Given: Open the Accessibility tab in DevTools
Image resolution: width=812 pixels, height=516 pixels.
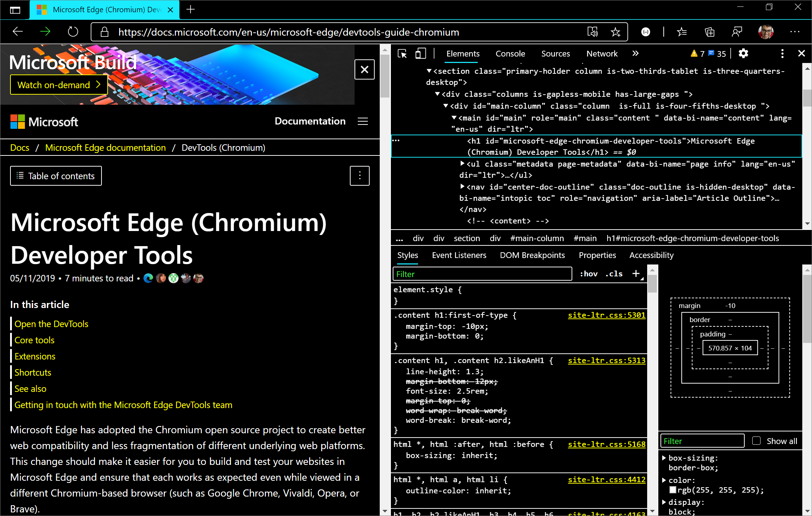Looking at the screenshot, I should [651, 255].
